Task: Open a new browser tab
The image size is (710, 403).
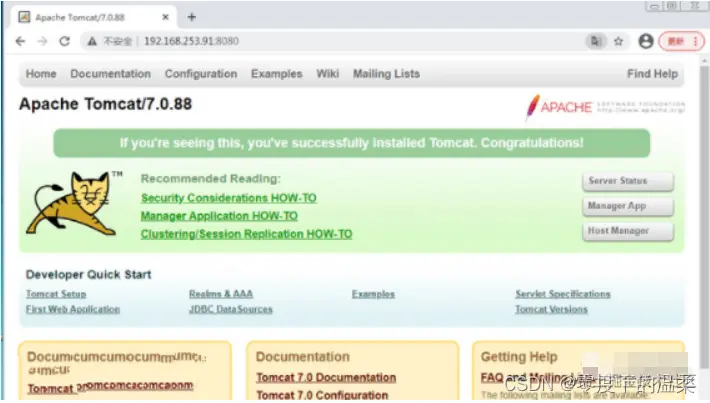Action: tap(192, 17)
